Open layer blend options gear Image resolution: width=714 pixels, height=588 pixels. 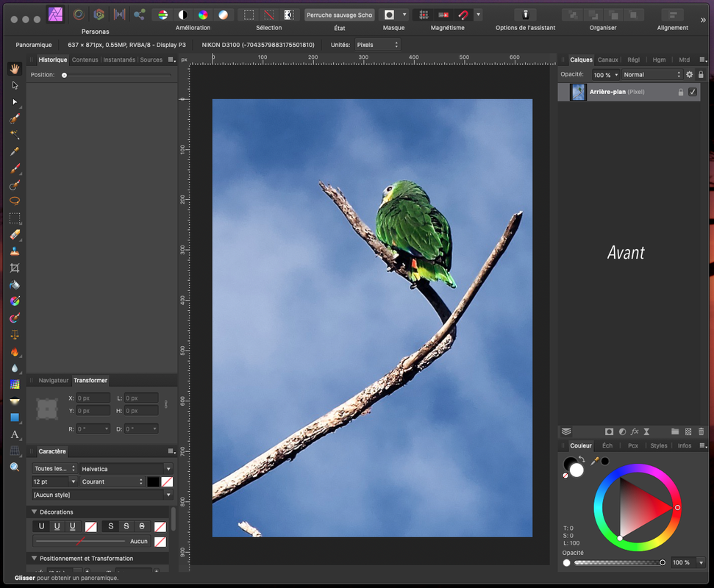pos(690,74)
